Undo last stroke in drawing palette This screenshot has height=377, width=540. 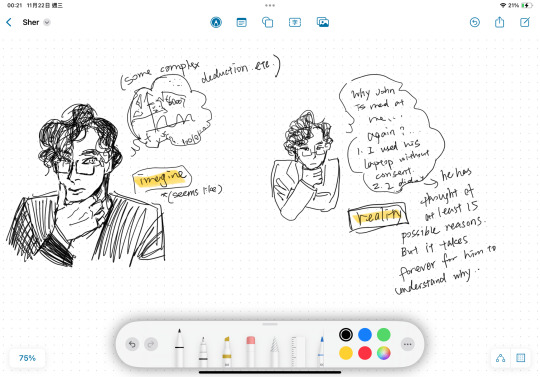[x=132, y=344]
